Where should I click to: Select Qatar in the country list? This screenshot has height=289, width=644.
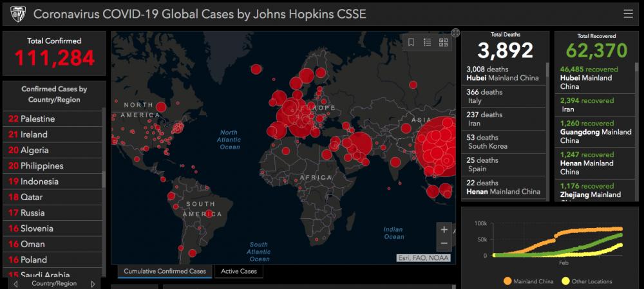pos(53,197)
